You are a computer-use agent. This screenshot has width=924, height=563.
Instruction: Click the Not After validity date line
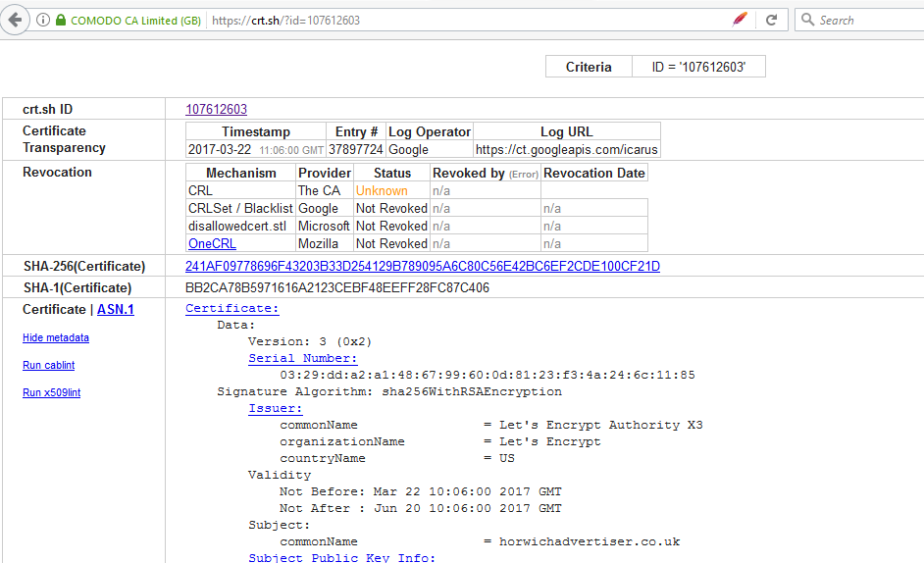click(421, 508)
